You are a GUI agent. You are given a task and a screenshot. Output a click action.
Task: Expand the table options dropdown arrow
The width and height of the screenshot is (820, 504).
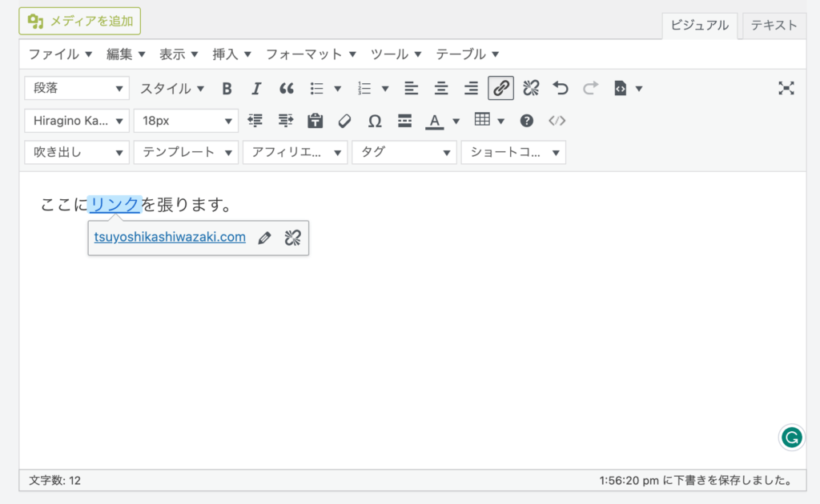500,120
